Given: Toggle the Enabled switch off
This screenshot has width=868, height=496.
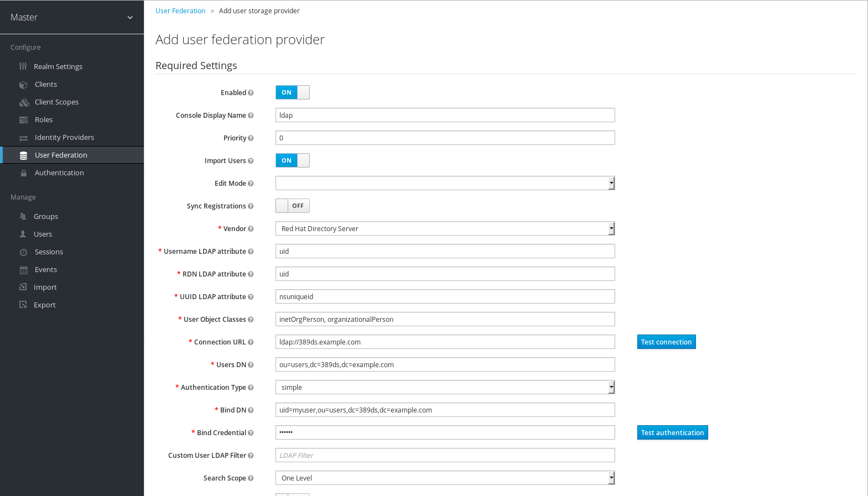Looking at the screenshot, I should [292, 92].
